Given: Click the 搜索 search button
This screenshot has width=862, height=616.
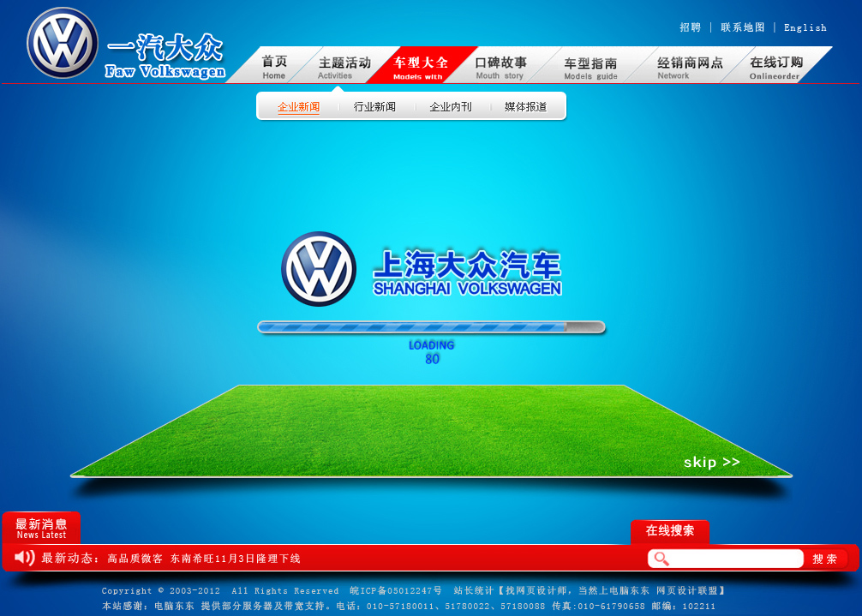Looking at the screenshot, I should (824, 559).
